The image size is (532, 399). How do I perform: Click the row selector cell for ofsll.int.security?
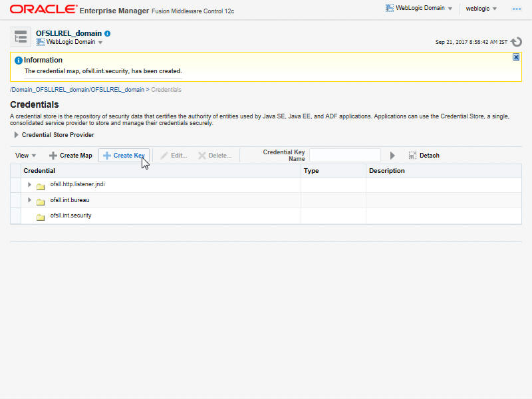[x=15, y=215]
